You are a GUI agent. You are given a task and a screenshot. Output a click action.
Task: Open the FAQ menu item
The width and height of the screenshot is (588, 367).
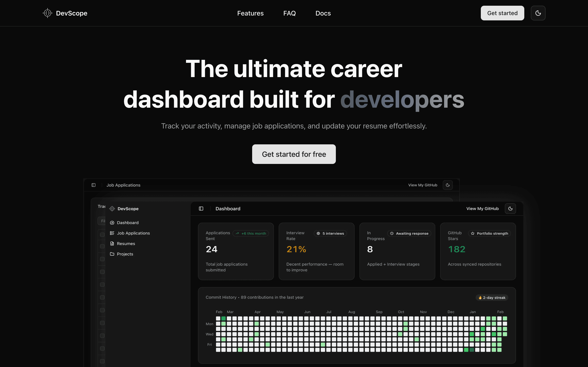[x=289, y=13]
